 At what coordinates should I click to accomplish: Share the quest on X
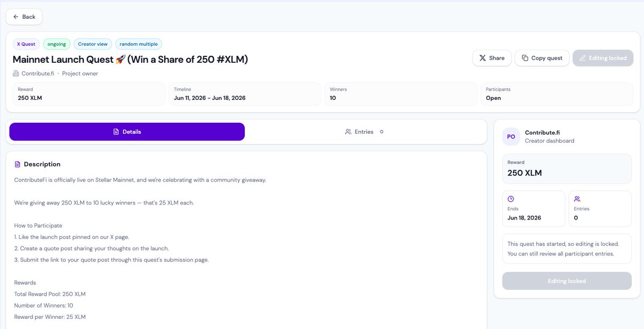tap(492, 58)
